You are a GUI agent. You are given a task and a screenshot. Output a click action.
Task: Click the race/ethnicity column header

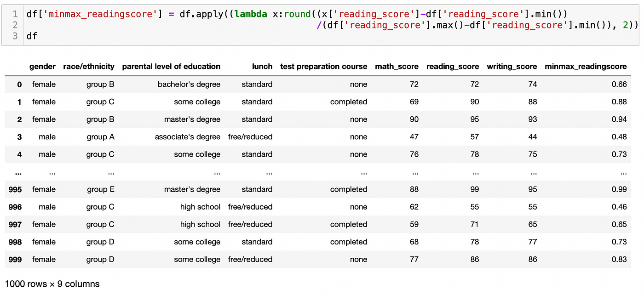[89, 67]
